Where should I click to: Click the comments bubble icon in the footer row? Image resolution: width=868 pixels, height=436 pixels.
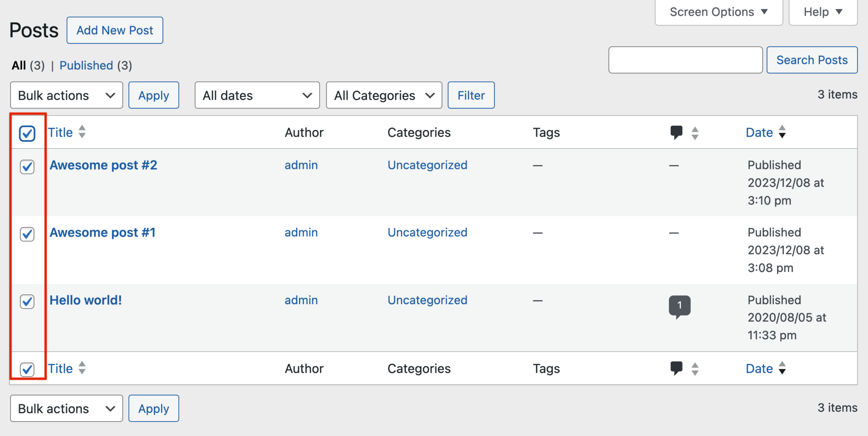[x=676, y=368]
